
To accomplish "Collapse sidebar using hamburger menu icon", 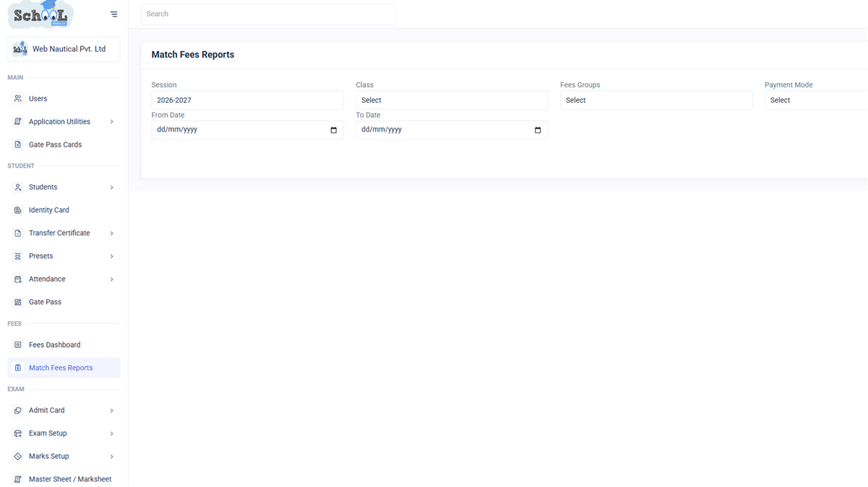I will (x=114, y=14).
